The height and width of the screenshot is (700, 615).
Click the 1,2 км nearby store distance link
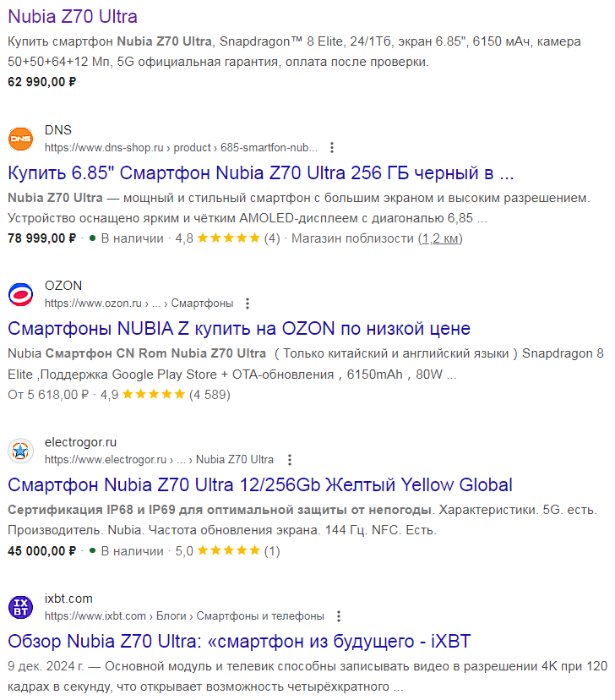click(441, 238)
